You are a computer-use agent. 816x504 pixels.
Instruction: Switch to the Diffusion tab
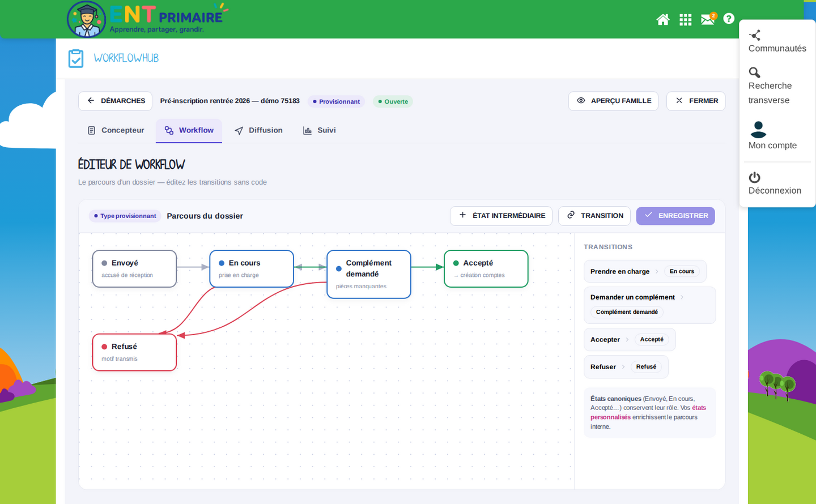click(259, 130)
